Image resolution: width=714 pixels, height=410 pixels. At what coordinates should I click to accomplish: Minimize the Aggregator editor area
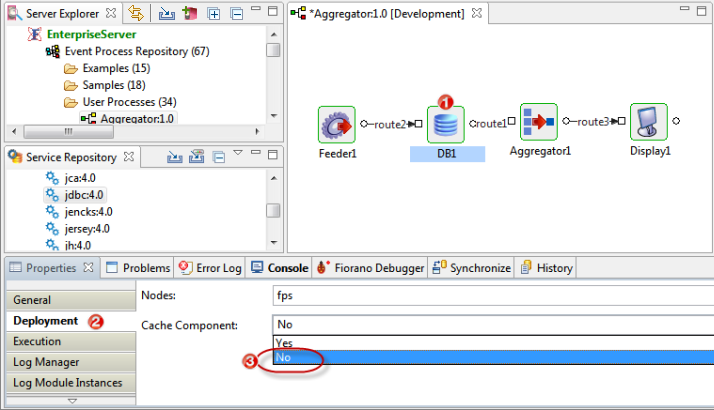tap(684, 8)
